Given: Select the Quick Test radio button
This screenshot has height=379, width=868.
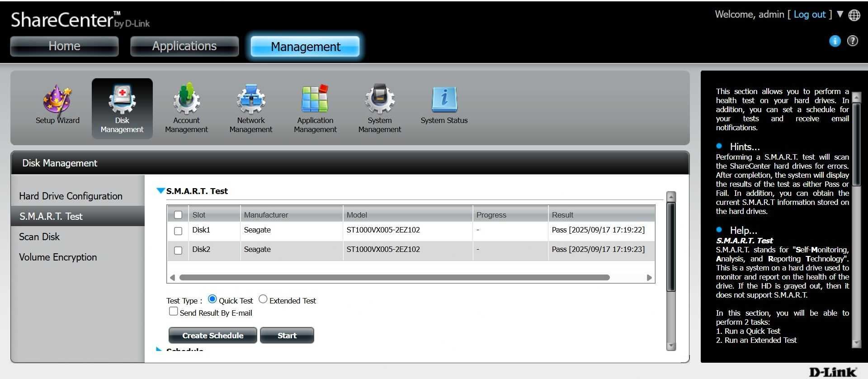Looking at the screenshot, I should pyautogui.click(x=212, y=299).
